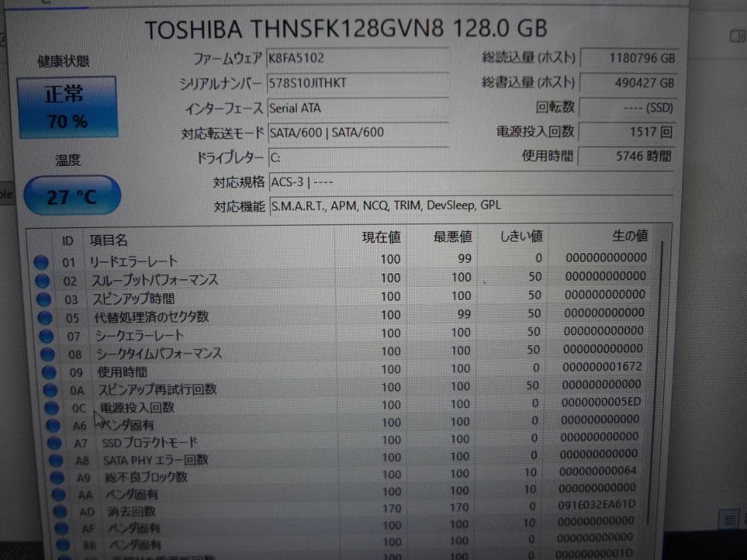Select the シークタイムパフォーマンス attribute row
This screenshot has width=747, height=560.
pos(343,352)
